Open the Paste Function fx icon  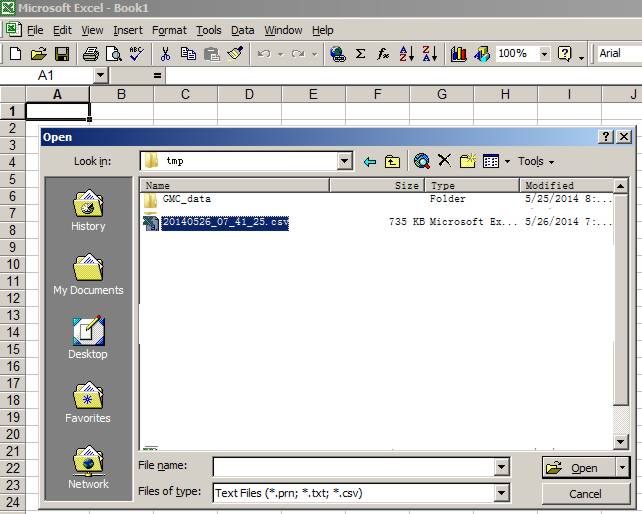[x=383, y=54]
